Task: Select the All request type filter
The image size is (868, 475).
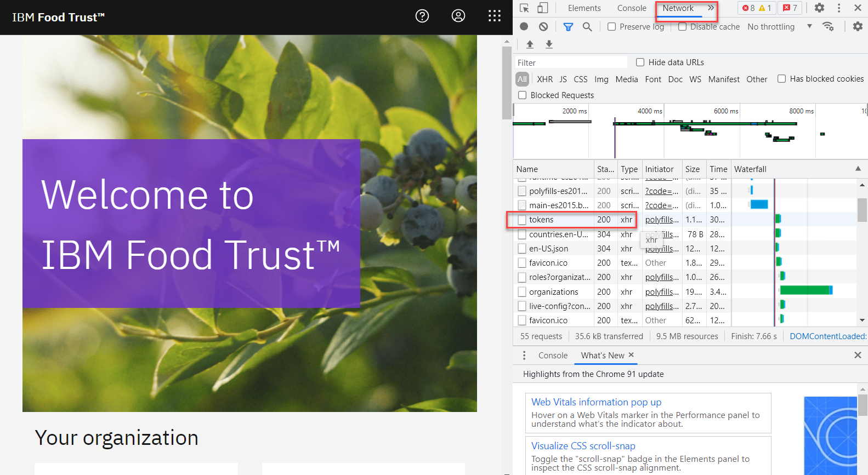Action: point(522,79)
